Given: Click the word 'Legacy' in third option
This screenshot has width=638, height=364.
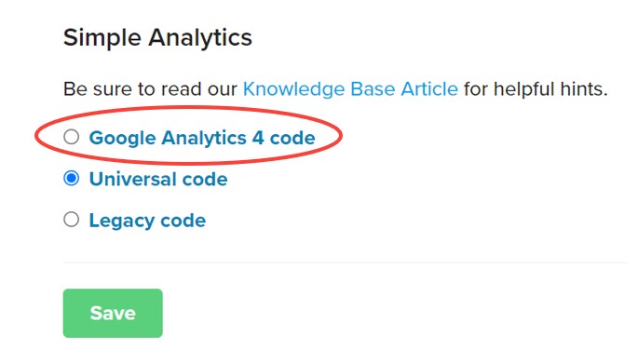Looking at the screenshot, I should click(x=122, y=222).
